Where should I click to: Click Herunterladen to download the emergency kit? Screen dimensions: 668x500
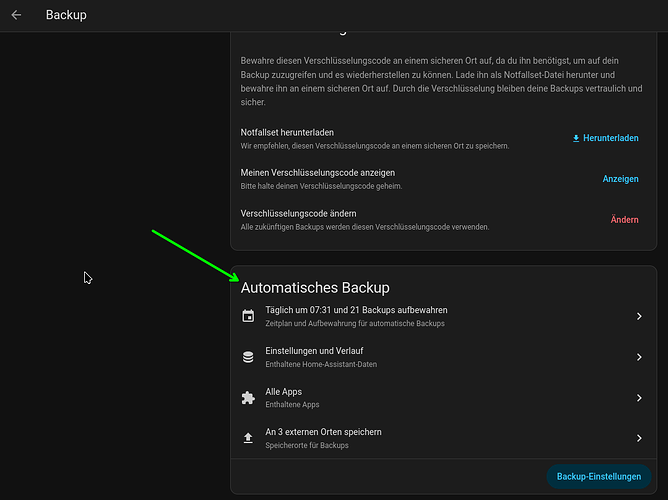(x=605, y=138)
